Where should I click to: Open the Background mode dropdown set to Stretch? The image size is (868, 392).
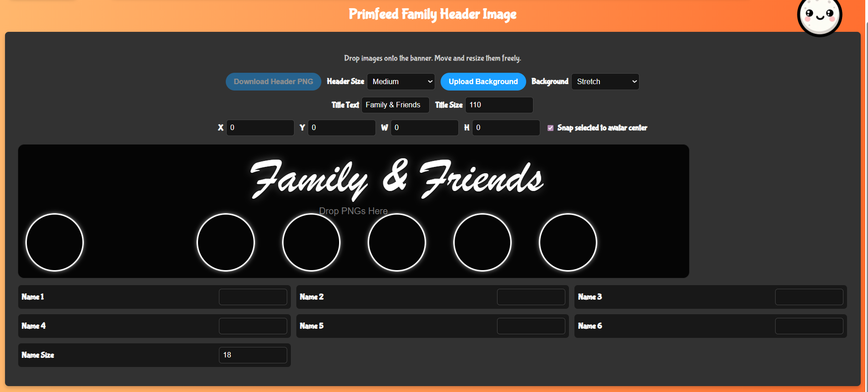[x=605, y=81]
